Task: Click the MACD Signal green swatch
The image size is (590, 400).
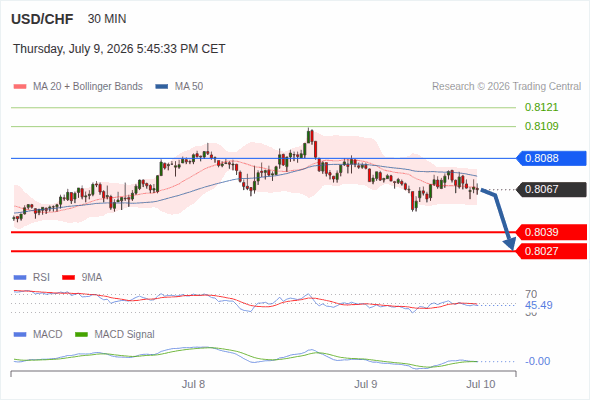Action: point(81,335)
